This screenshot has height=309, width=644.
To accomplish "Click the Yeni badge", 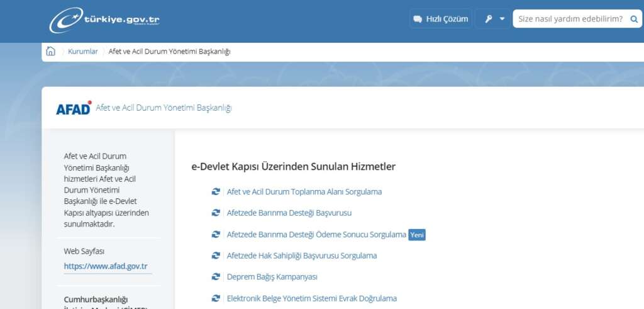I will pyautogui.click(x=417, y=235).
